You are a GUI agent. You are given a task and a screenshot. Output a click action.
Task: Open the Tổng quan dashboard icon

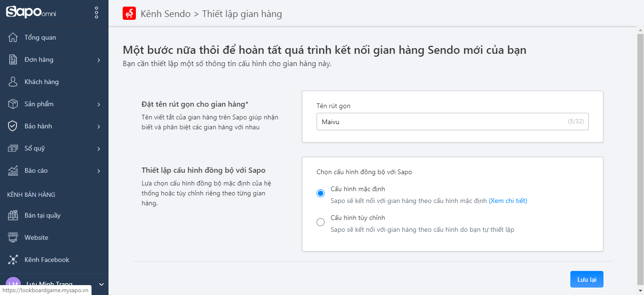(13, 37)
